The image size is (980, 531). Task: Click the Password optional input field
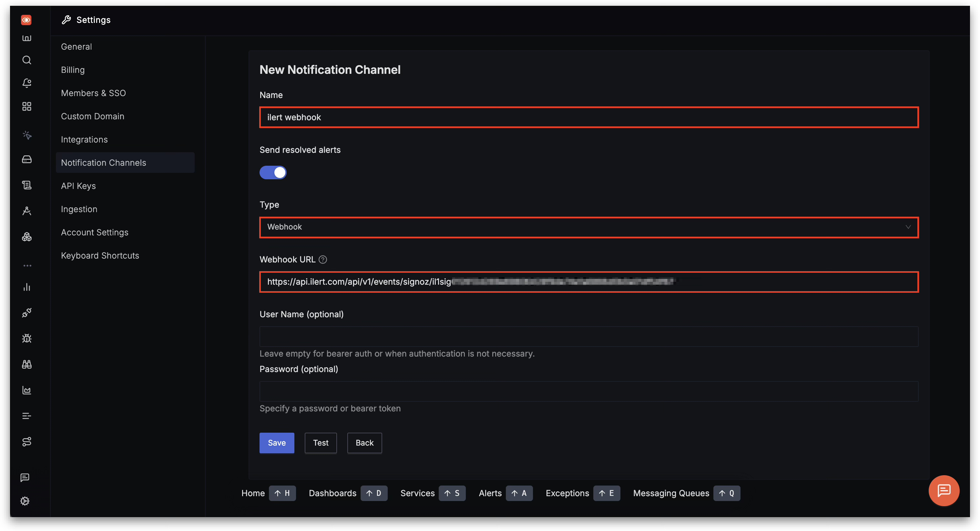[x=588, y=391]
